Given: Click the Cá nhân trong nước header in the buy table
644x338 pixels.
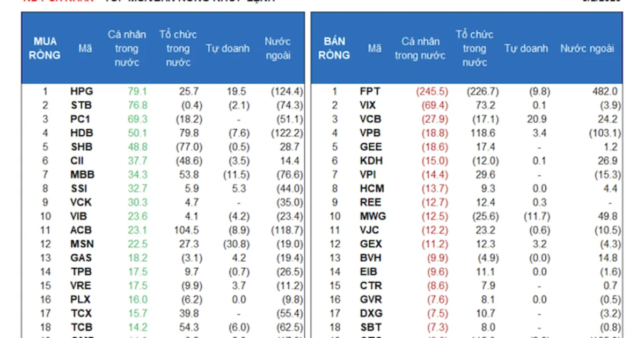Looking at the screenshot, I should (127, 48).
